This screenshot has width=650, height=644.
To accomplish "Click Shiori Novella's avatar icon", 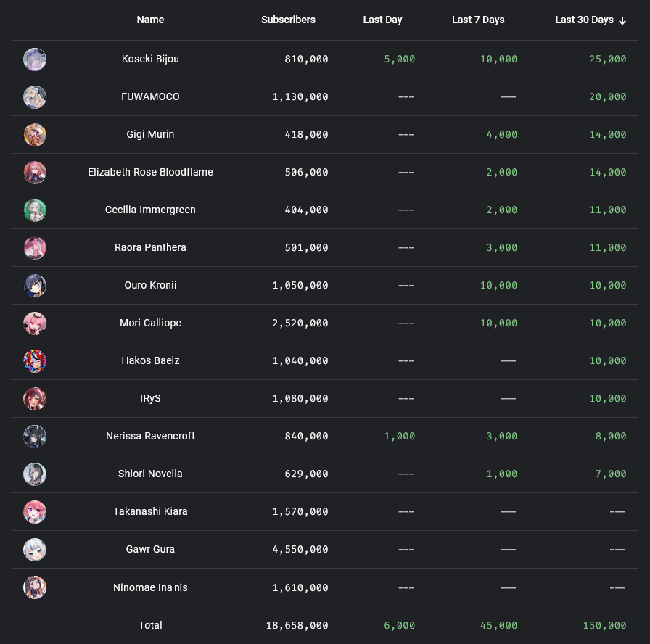I will [35, 474].
